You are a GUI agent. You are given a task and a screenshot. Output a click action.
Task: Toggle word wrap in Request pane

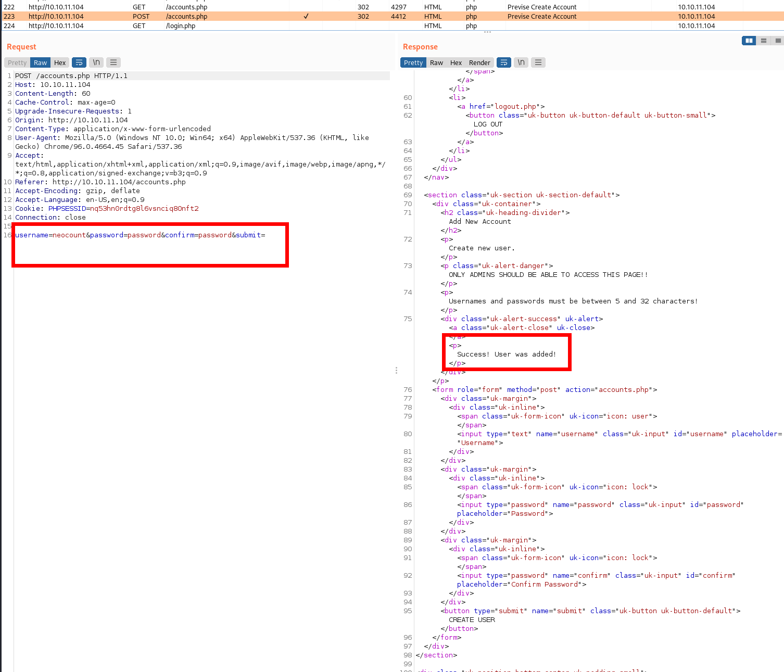click(x=79, y=62)
